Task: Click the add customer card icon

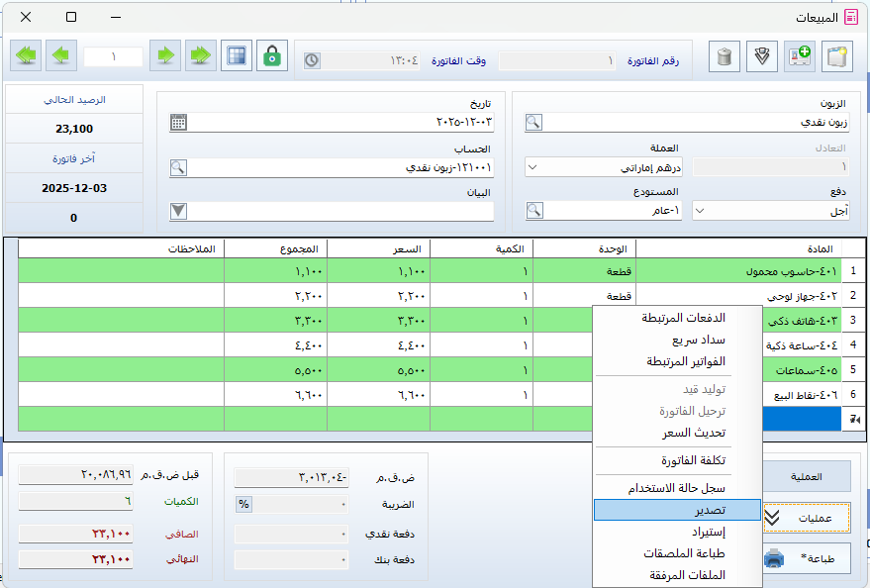Action: click(799, 56)
